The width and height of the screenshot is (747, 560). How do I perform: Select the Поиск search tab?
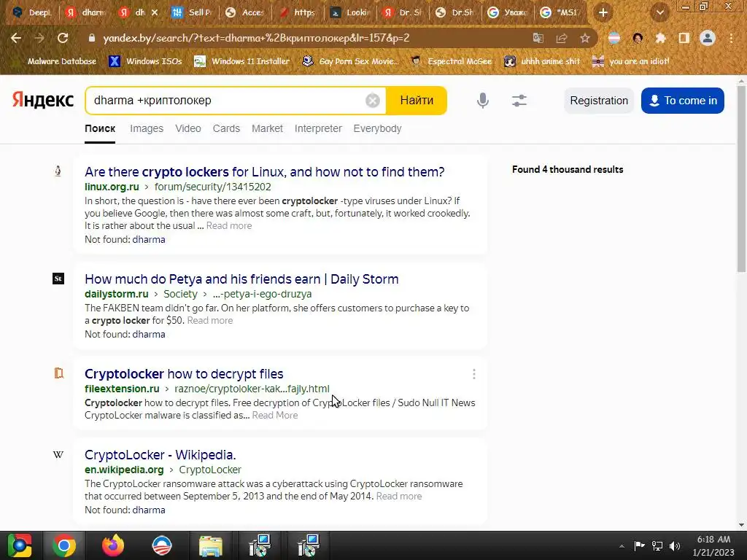[x=100, y=128]
